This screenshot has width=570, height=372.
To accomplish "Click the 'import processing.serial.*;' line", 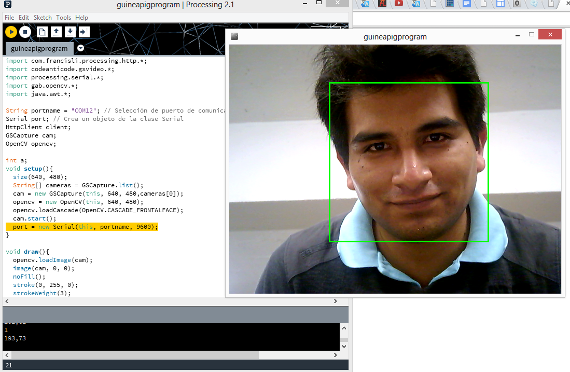I will [x=55, y=77].
